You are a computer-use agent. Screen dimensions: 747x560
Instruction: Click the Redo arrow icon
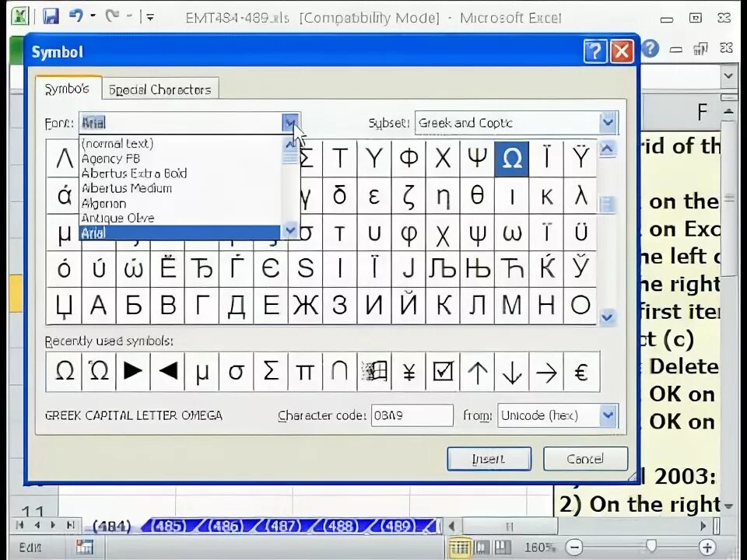pos(112,16)
